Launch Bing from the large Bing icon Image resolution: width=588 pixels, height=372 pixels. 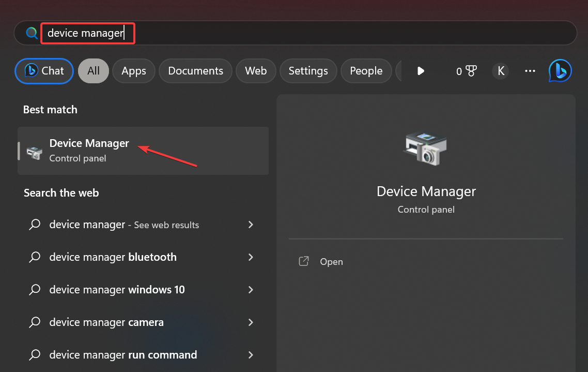(x=560, y=70)
